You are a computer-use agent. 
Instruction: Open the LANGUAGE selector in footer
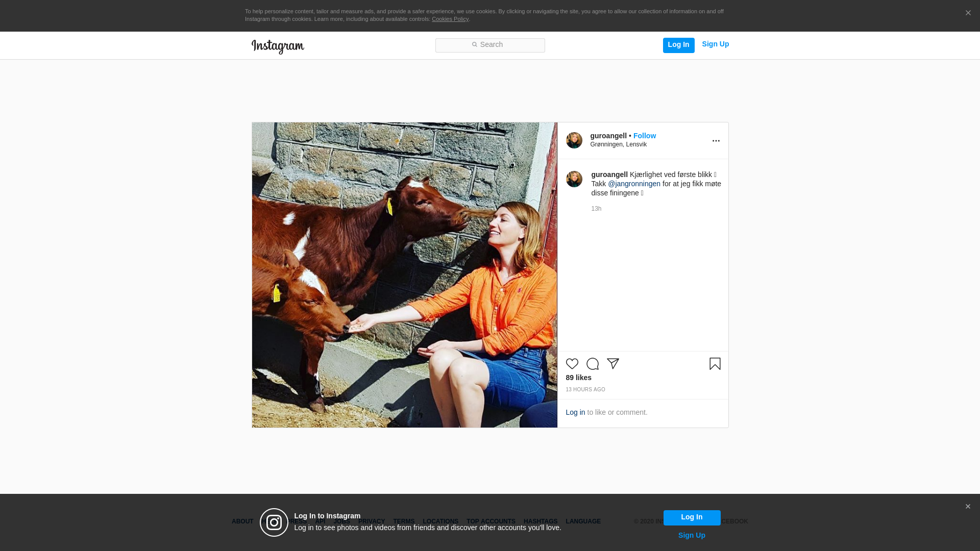pyautogui.click(x=583, y=521)
